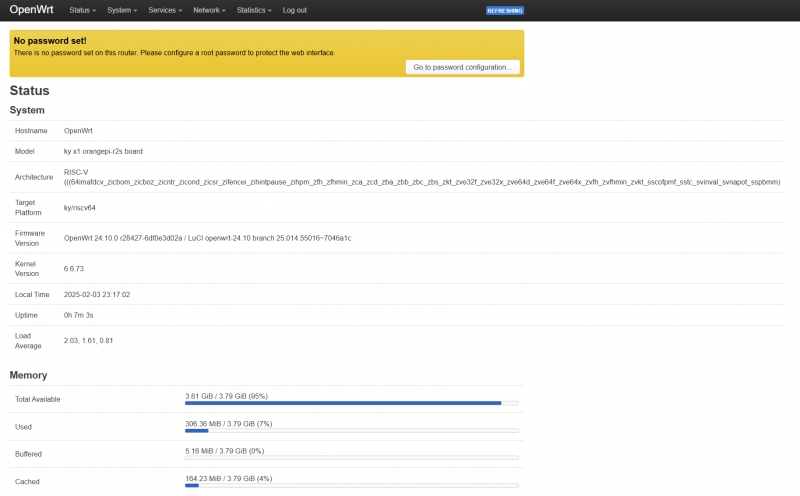Click the Cached memory progress bar
This screenshot has width=800, height=496.
click(352, 485)
